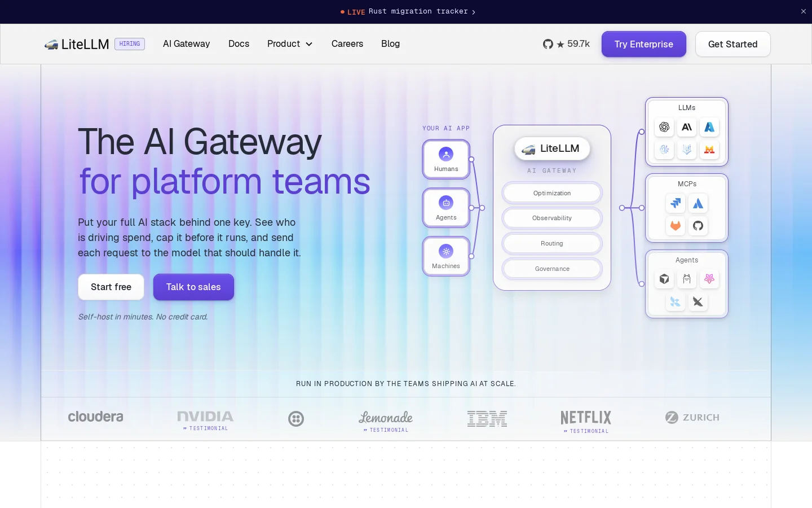Click the Humans card icon
Viewport: 812px width, 508px height.
[x=446, y=154]
